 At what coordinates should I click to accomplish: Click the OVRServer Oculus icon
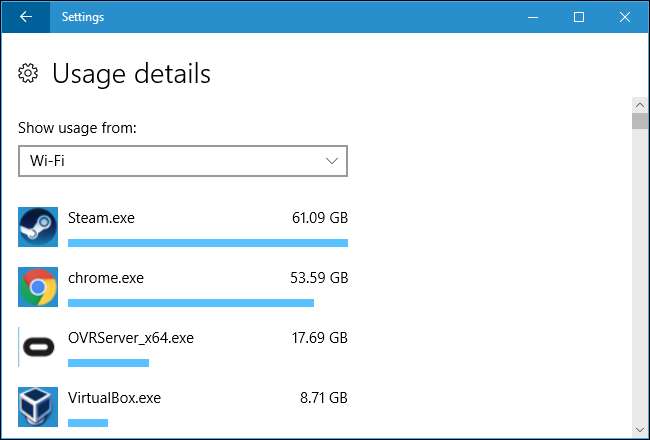[38, 347]
